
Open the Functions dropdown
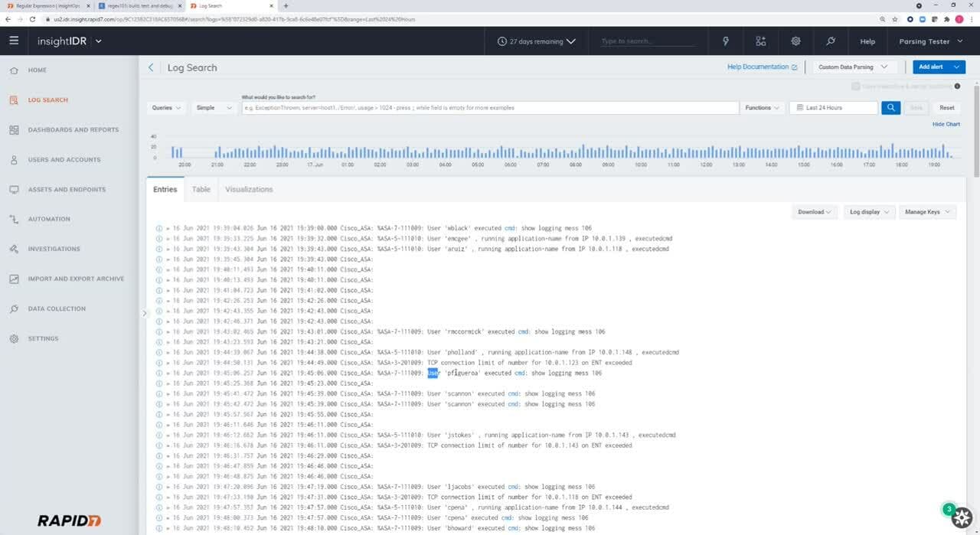(763, 108)
